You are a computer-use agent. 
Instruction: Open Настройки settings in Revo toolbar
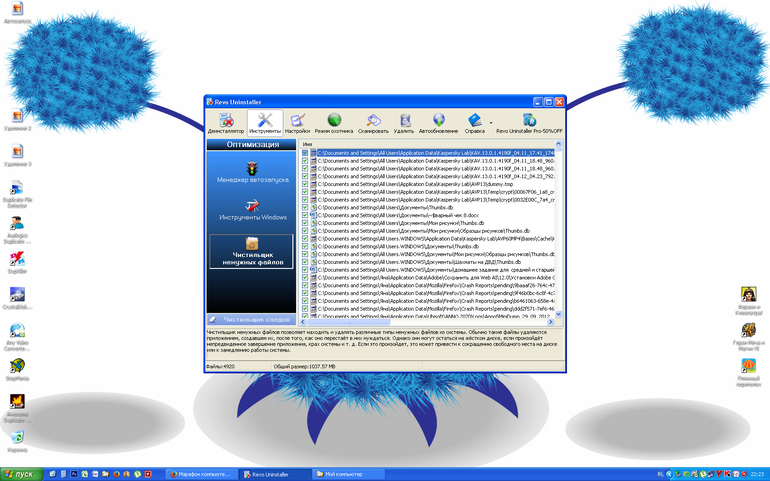[298, 123]
